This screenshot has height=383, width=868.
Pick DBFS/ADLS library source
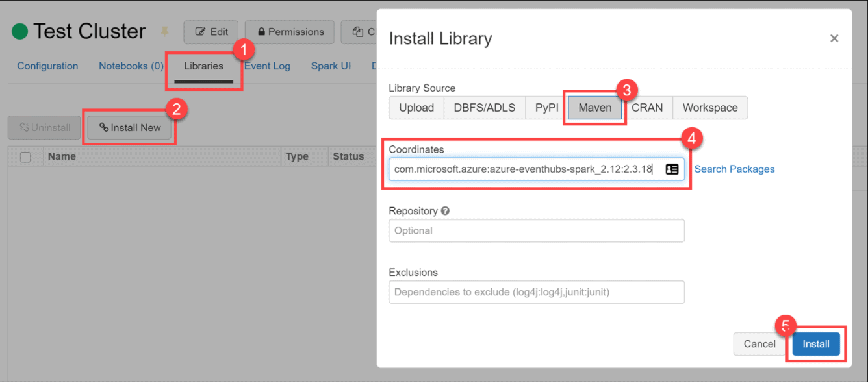click(x=484, y=108)
